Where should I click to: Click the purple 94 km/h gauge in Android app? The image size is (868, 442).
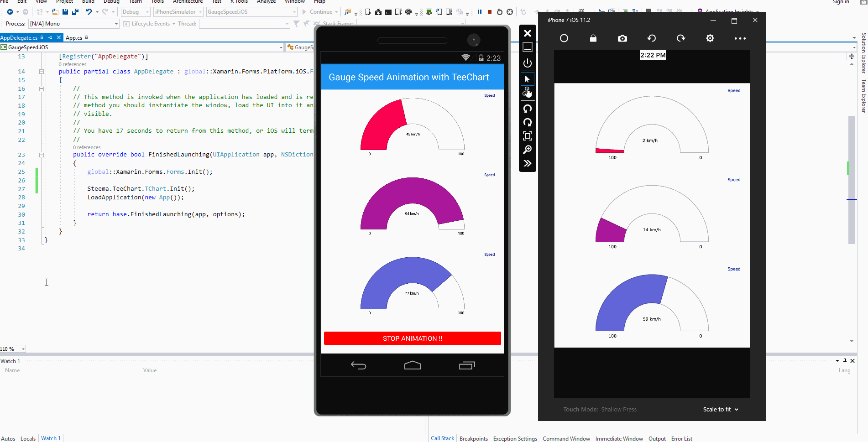click(413, 203)
